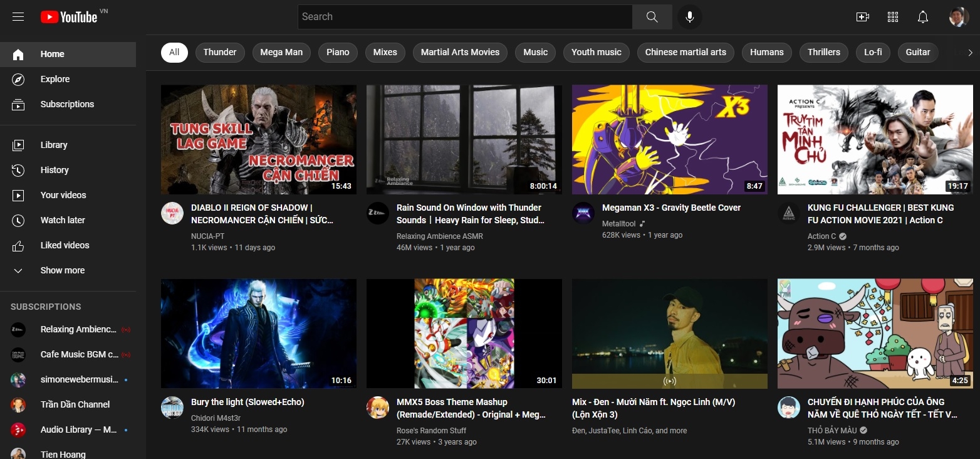Open Rain Sound On Window thumbnail

464,139
